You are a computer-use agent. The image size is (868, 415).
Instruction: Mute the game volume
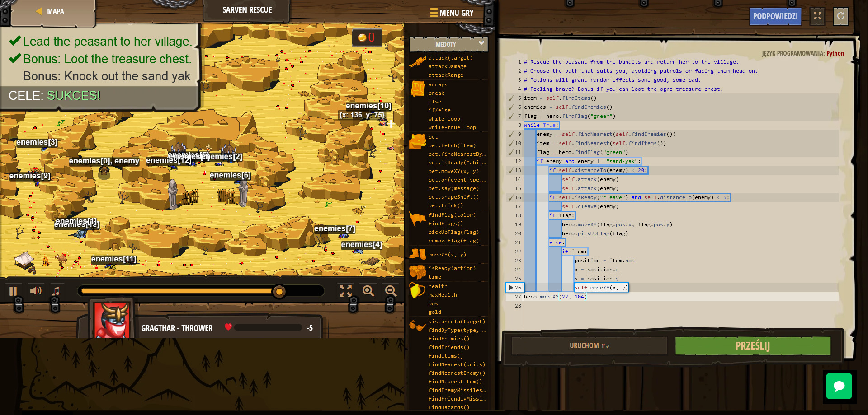(x=35, y=291)
